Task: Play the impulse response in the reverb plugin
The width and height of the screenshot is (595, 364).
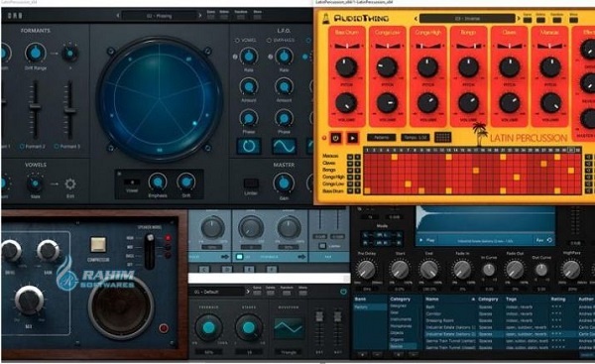Action: tap(426, 240)
